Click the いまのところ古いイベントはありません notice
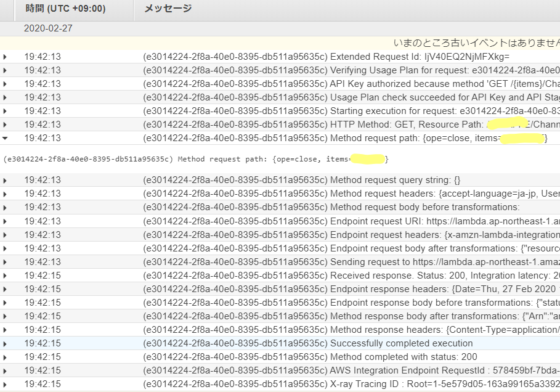 476,43
